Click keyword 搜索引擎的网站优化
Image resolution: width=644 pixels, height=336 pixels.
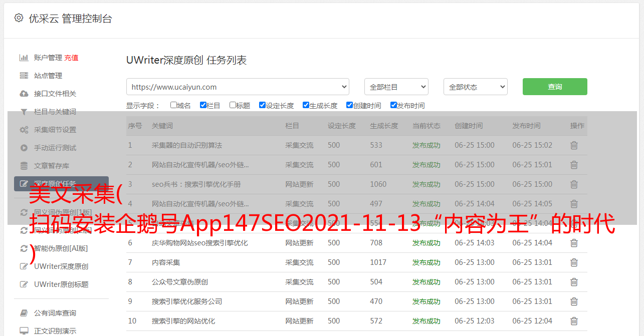click(183, 321)
